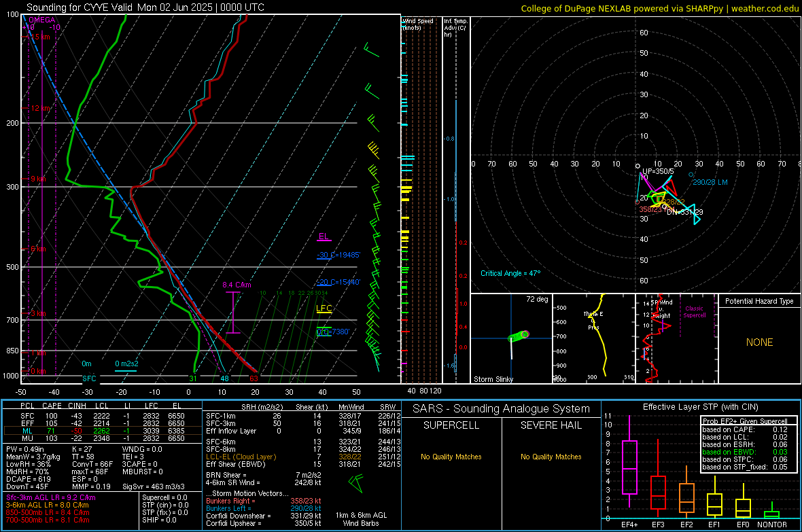Click the surface dewpoint value 48
The width and height of the screenshot is (802, 532).
[224, 378]
